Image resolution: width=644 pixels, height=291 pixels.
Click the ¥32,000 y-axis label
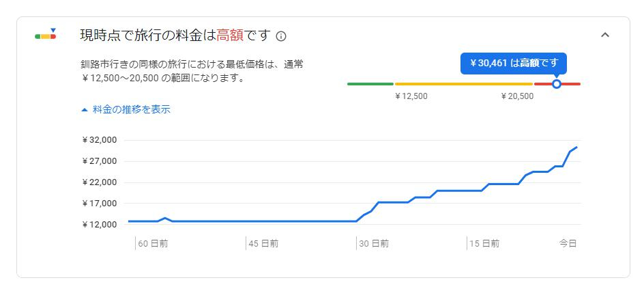[100, 140]
